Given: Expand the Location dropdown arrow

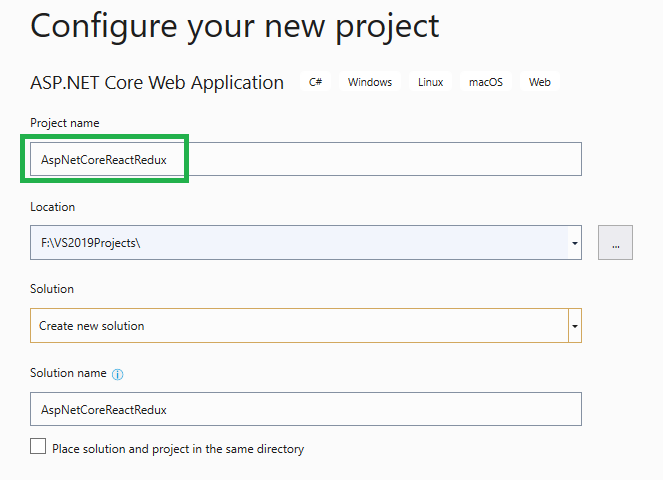Looking at the screenshot, I should click(x=575, y=243).
